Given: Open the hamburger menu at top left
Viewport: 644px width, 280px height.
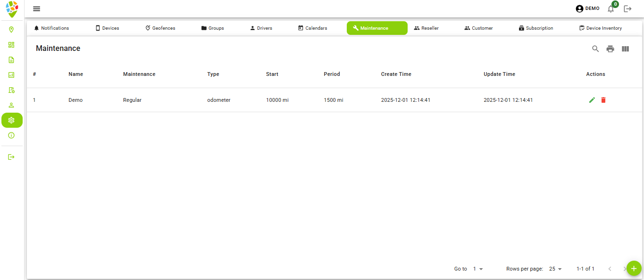Looking at the screenshot, I should click(x=36, y=8).
